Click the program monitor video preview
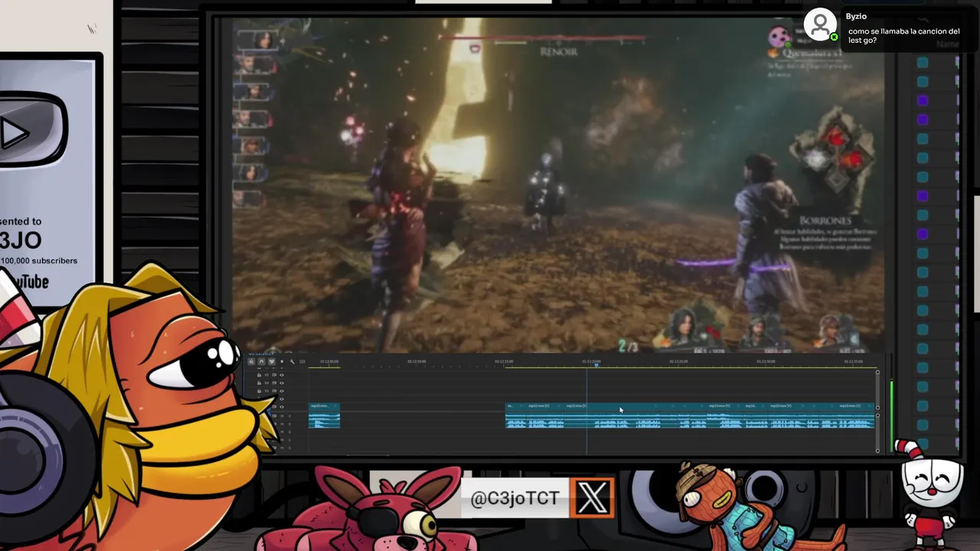This screenshot has height=551, width=980. (x=557, y=184)
